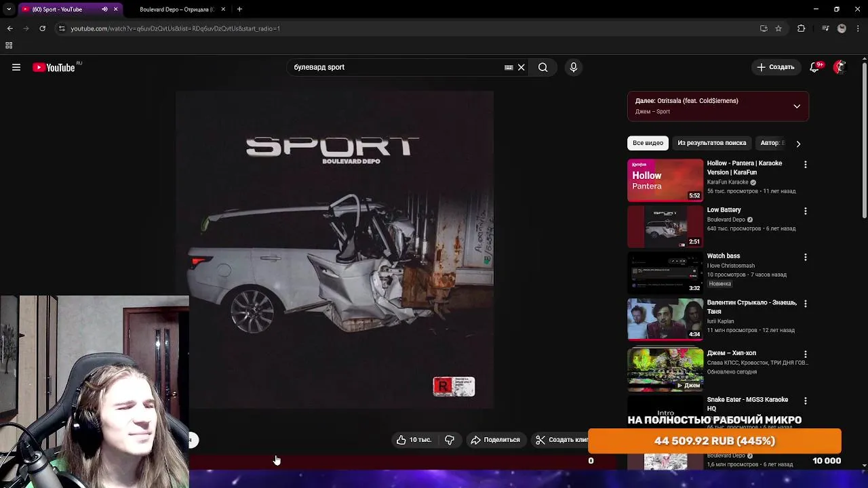This screenshot has height=488, width=868.
Task: Select the Автор filter chip
Action: point(772,143)
